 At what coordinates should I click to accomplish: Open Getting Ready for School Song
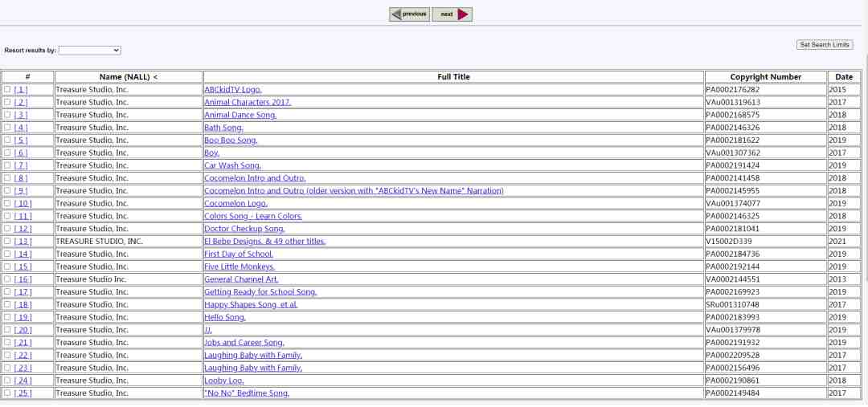pos(260,292)
